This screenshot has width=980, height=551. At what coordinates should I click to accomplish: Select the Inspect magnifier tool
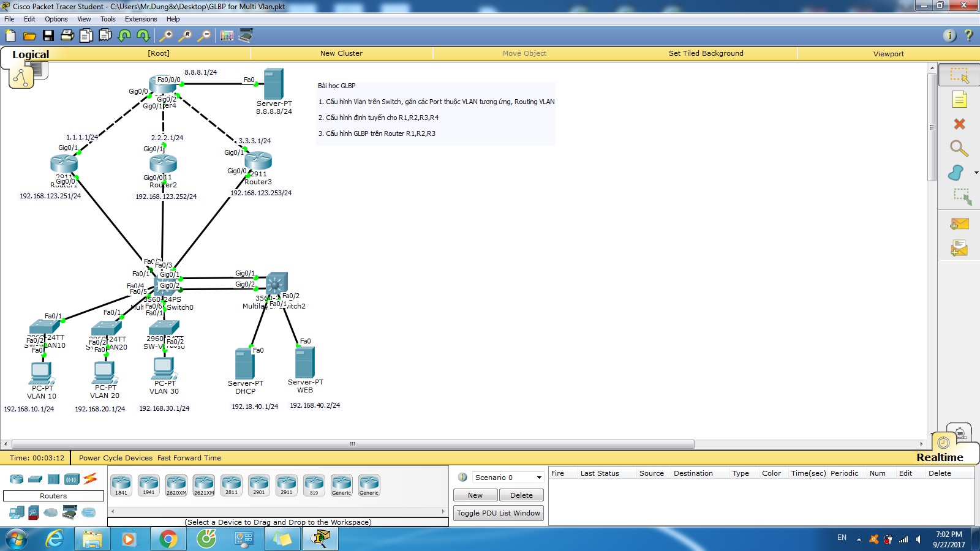[x=959, y=148]
